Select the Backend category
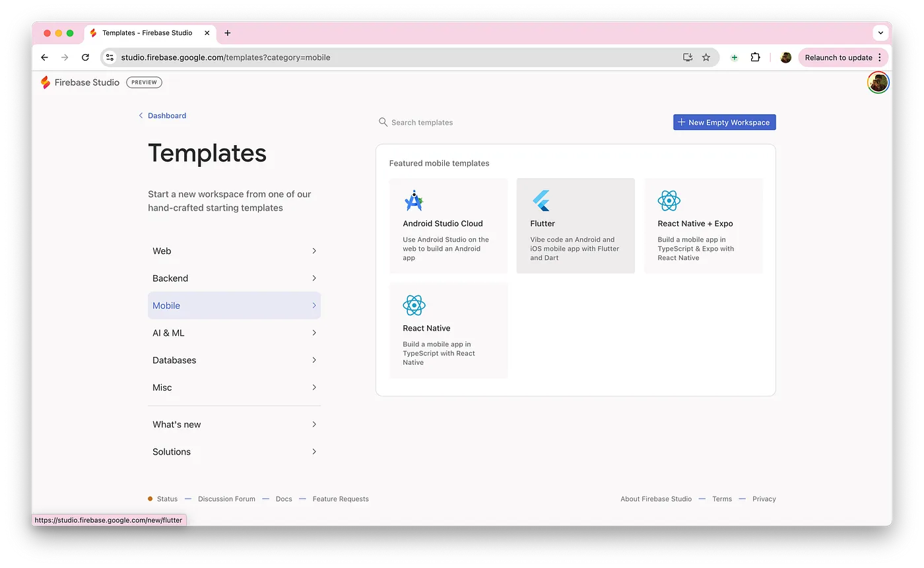 coord(234,278)
